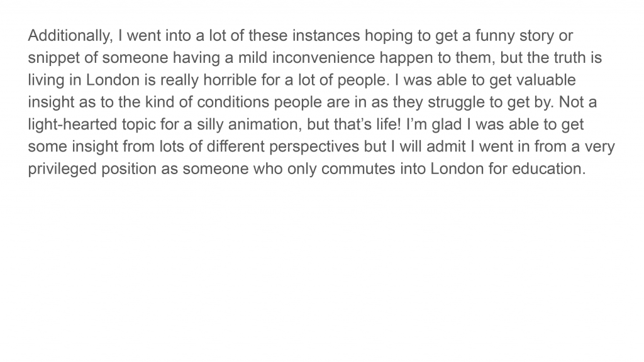Image resolution: width=644 pixels, height=362 pixels.
Task: Click the word "perspectives"
Action: [314, 147]
